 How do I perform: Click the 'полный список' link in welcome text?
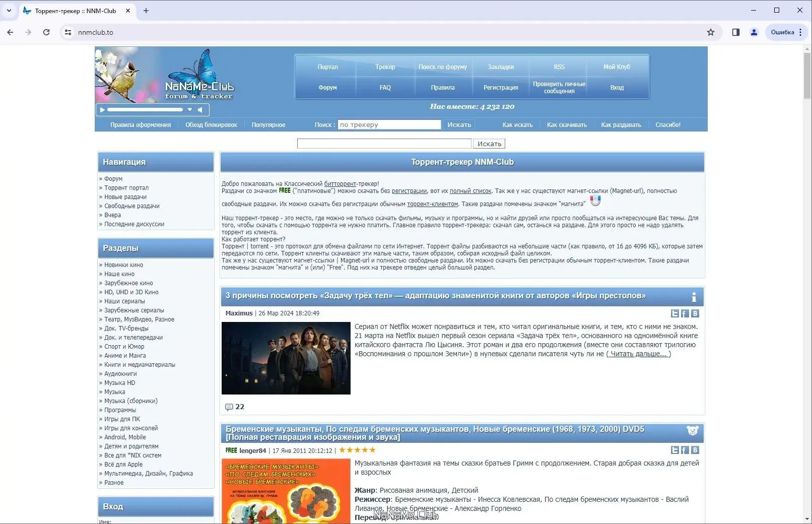point(470,191)
